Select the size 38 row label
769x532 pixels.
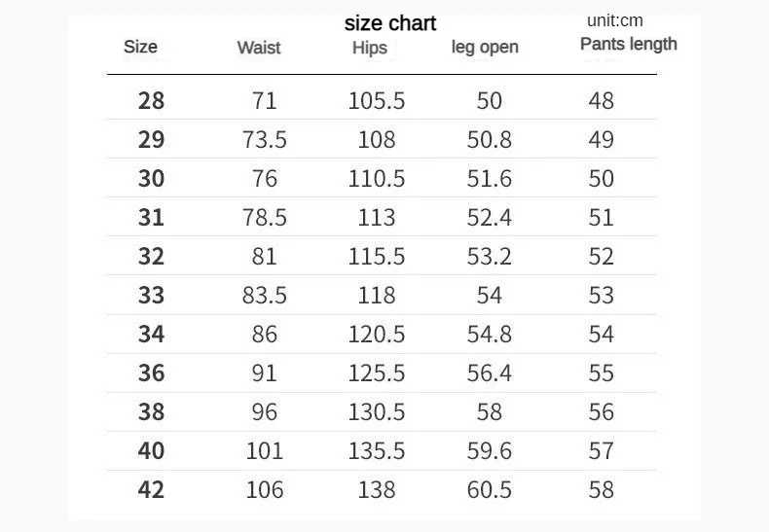[151, 412]
